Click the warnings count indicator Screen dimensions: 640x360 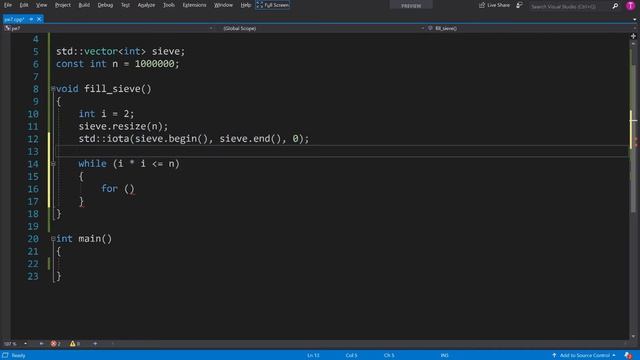pos(75,344)
